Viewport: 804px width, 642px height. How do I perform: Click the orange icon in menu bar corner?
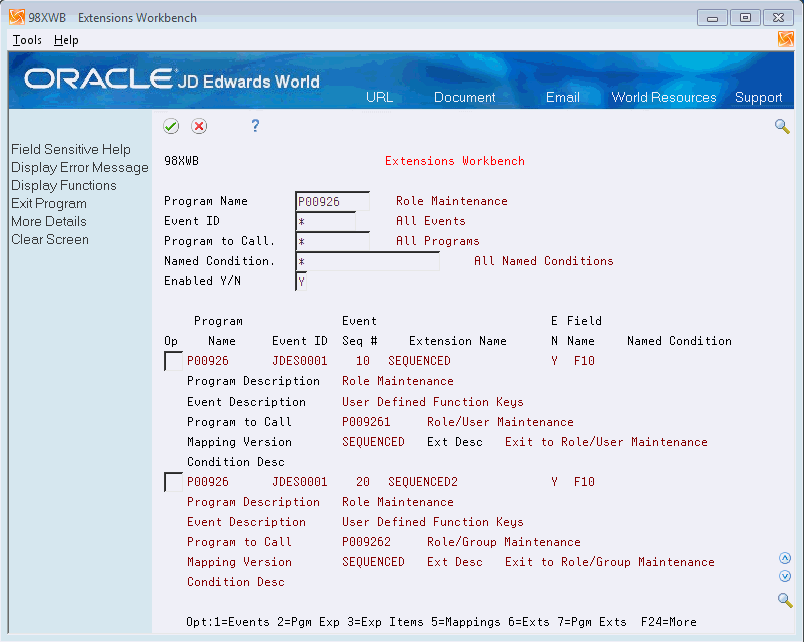786,39
